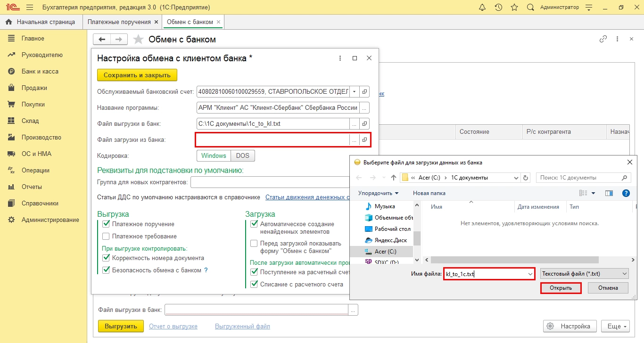This screenshot has height=343, width=644.
Task: Toggle Безопасность обмена с банком checkbox
Action: pyautogui.click(x=106, y=270)
